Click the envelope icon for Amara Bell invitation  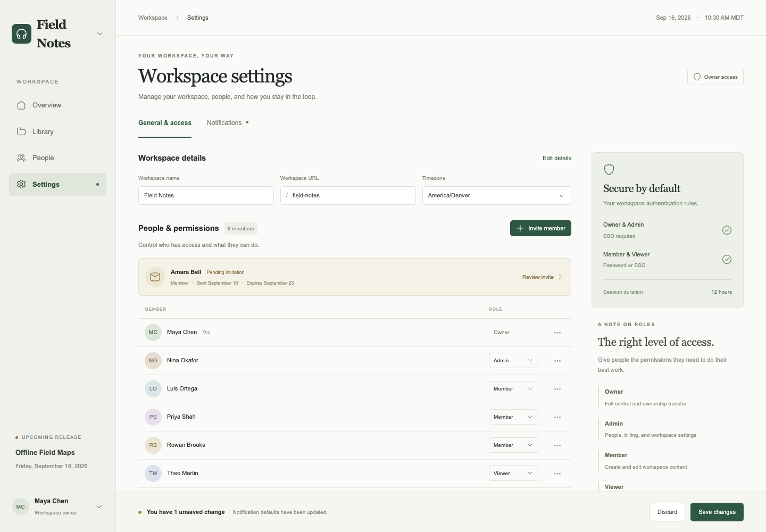tap(155, 277)
